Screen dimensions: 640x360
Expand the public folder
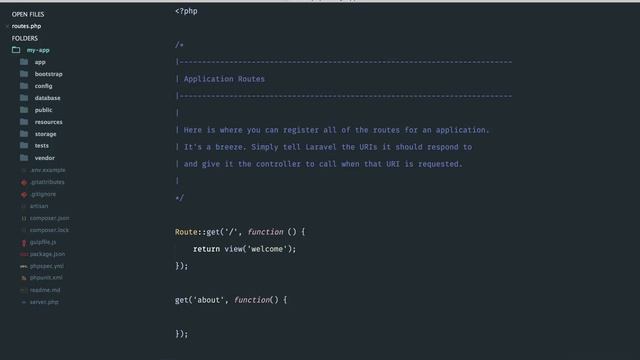pos(43,110)
